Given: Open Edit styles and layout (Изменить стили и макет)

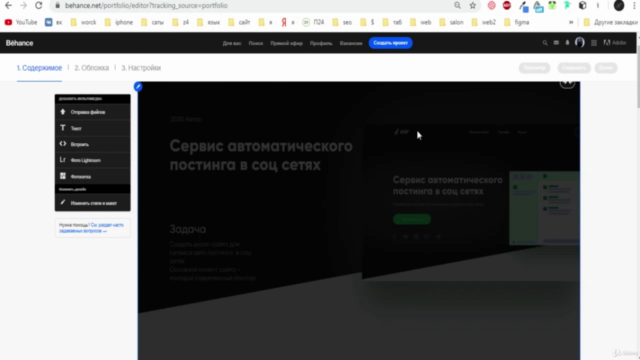Looking at the screenshot, I should pos(93,203).
